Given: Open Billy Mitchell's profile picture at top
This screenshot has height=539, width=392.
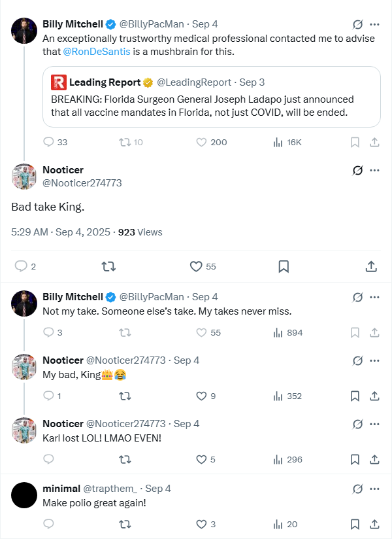Looking at the screenshot, I should point(24,30).
